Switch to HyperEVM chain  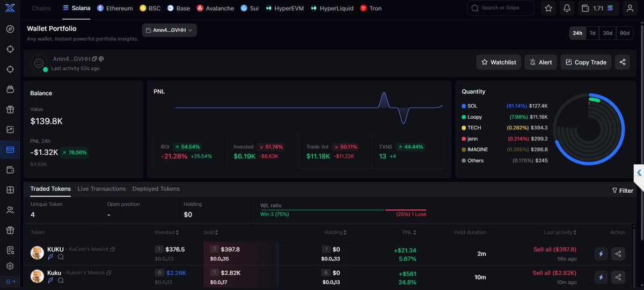[286, 9]
